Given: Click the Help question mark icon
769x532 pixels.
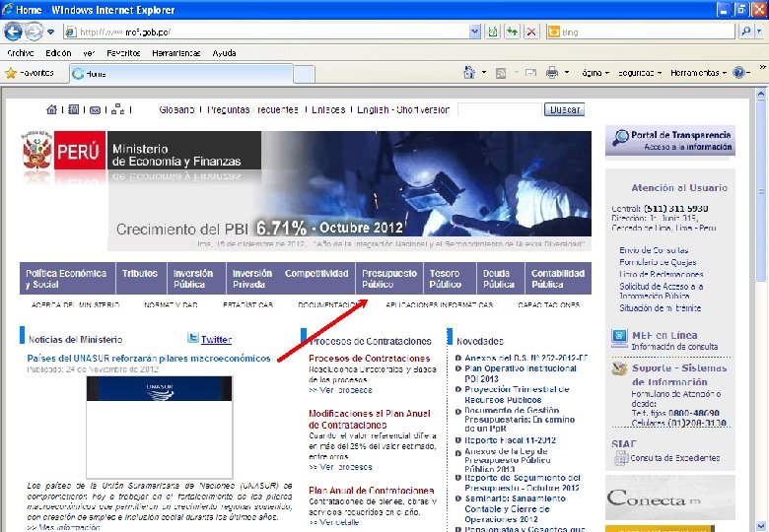Looking at the screenshot, I should tap(738, 73).
